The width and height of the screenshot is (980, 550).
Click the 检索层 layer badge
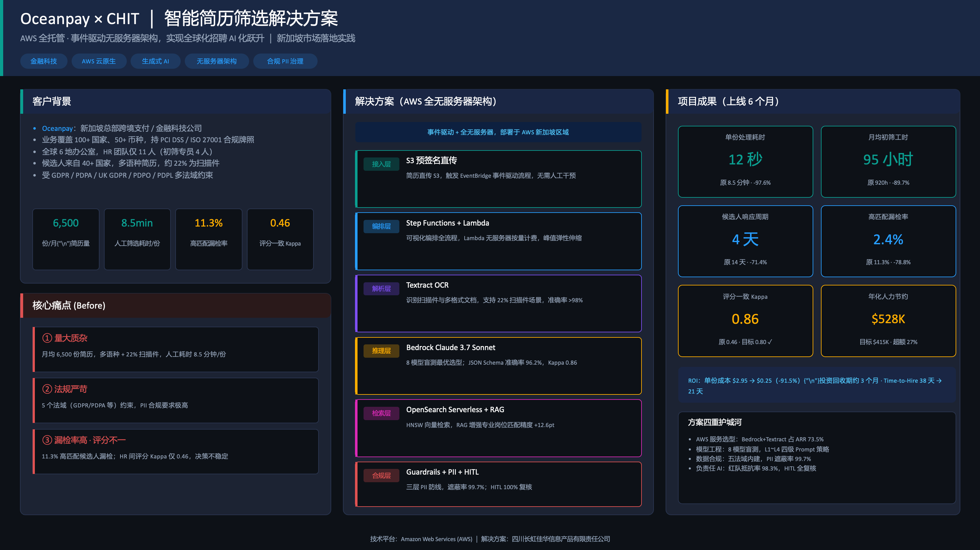click(381, 413)
